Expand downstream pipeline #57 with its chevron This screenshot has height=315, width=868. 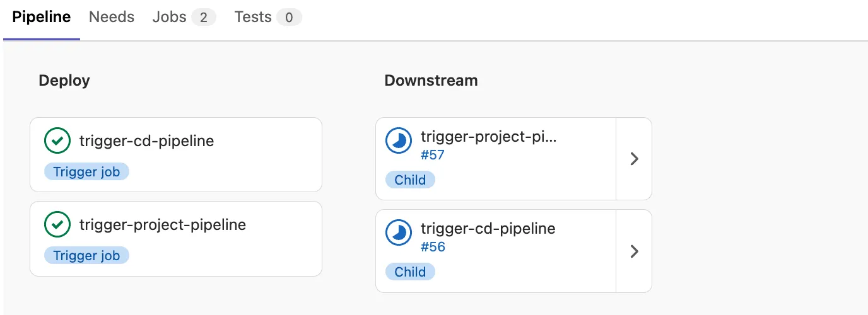pos(635,159)
